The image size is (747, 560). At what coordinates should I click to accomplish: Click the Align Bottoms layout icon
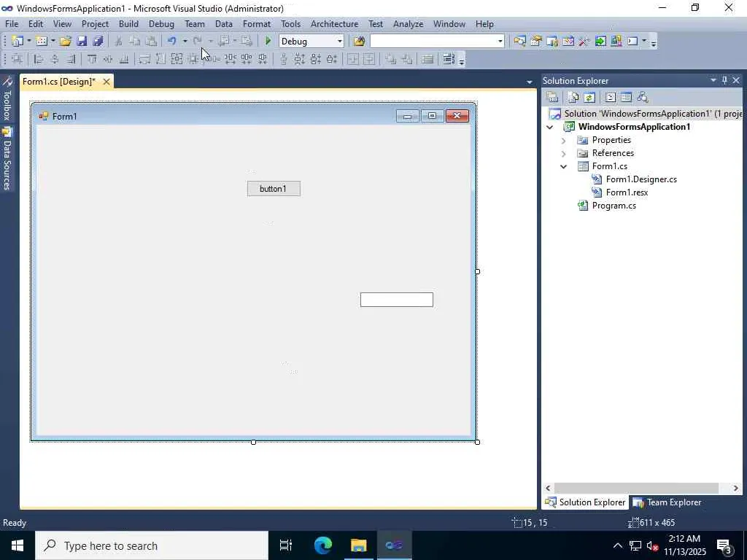(x=124, y=59)
